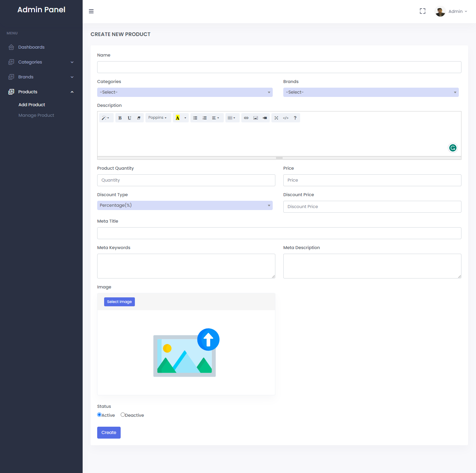Insert a link in the description
The width and height of the screenshot is (476, 473).
(x=246, y=118)
